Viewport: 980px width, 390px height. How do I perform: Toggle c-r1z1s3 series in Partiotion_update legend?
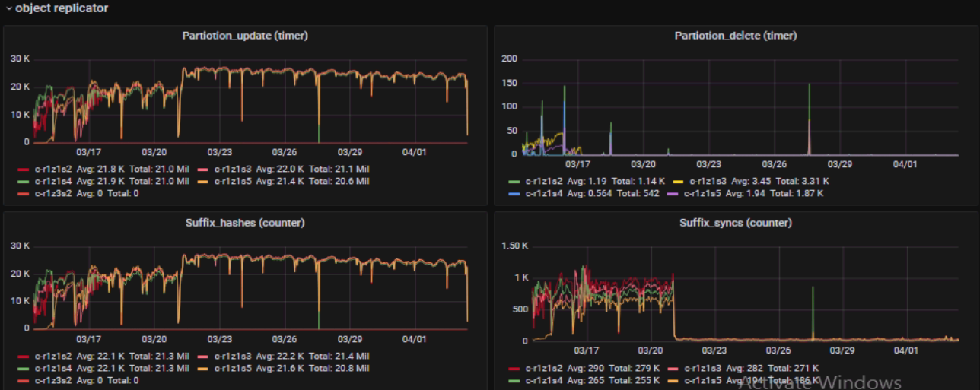(x=232, y=169)
